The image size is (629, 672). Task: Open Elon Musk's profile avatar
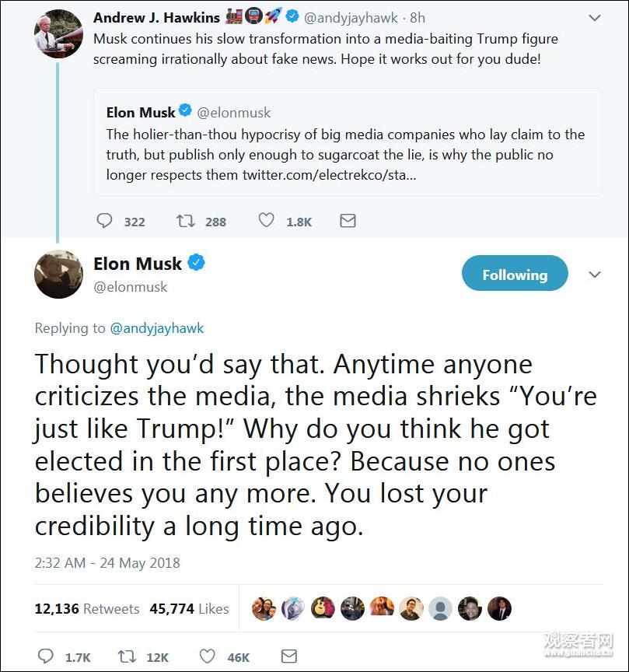(x=58, y=275)
